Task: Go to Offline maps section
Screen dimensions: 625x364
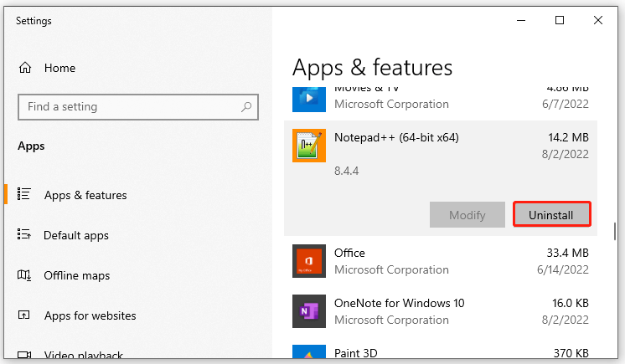Action: [76, 275]
